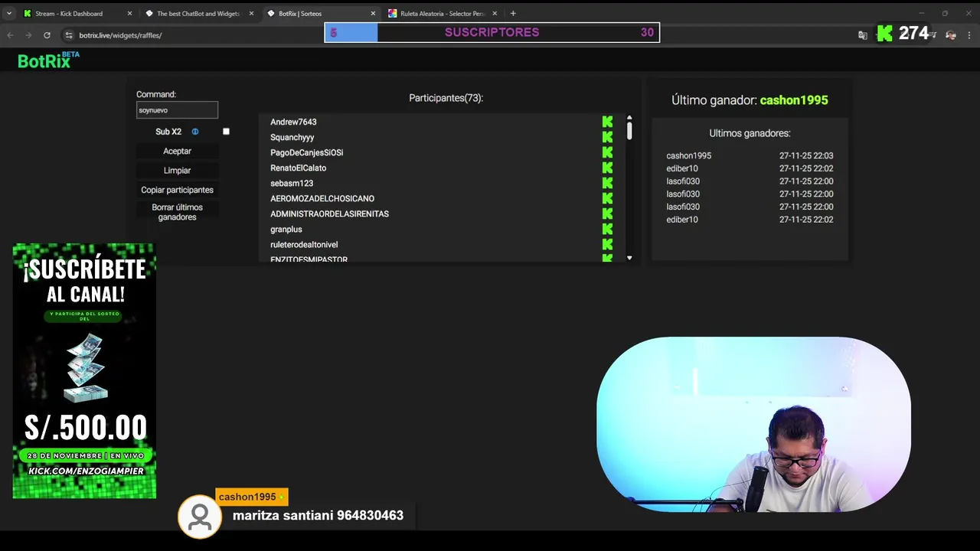
Task: Click the Kick icon beside RenatoElCalato
Action: coord(607,168)
